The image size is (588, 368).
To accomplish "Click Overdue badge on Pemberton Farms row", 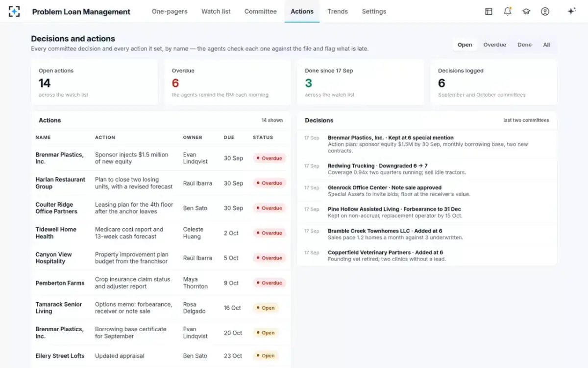I will [x=269, y=283].
